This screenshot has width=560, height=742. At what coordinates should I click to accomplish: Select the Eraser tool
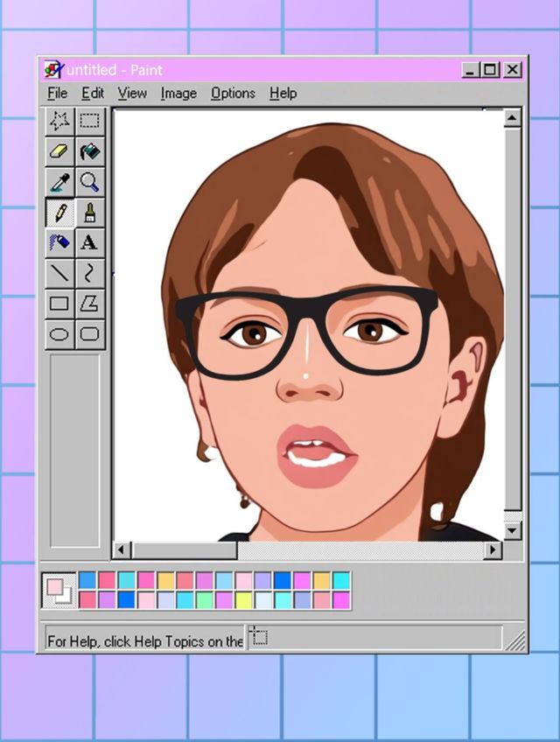(x=59, y=152)
